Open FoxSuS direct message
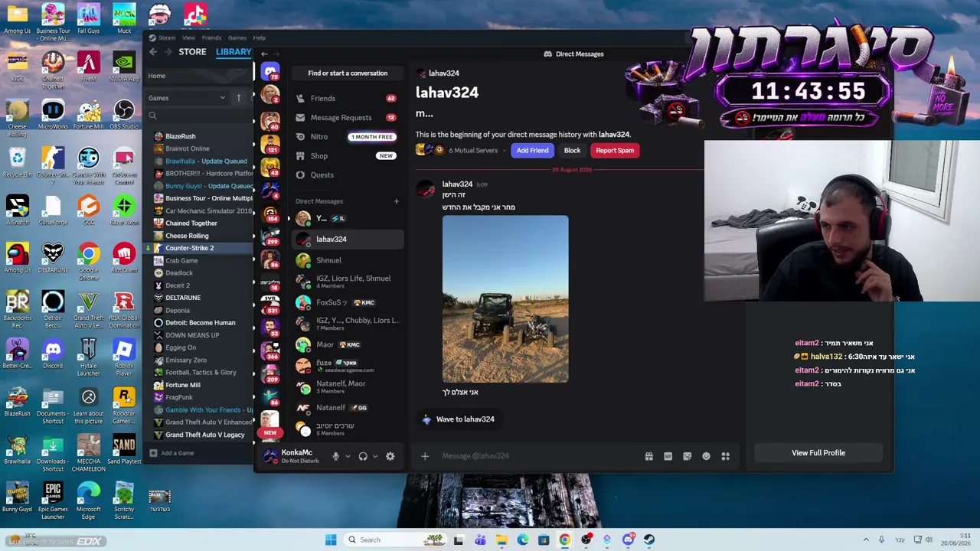Image resolution: width=980 pixels, height=551 pixels. point(347,302)
